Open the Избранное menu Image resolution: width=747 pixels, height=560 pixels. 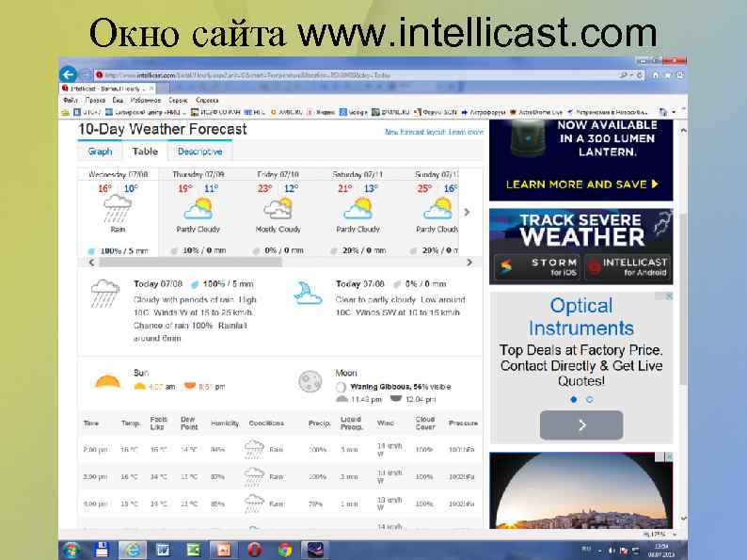pos(146,100)
